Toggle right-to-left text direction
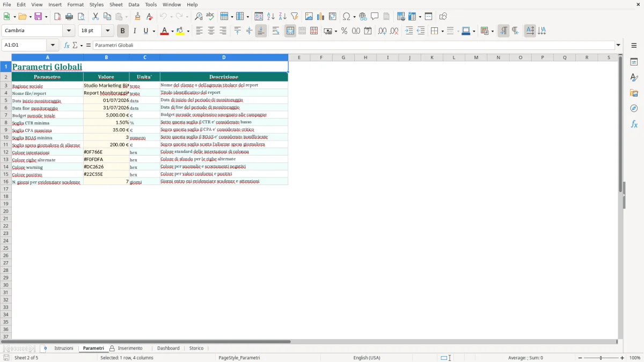Screen dimensions: 644x362 pyautogui.click(x=515, y=31)
